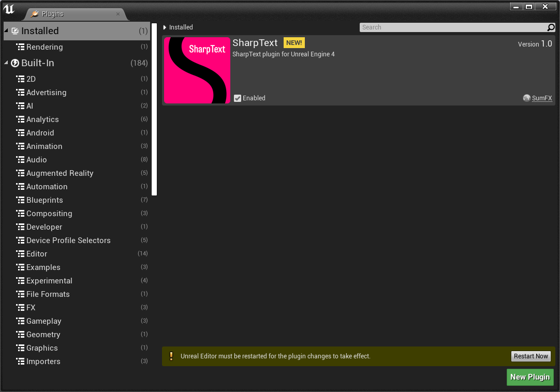Click the Advertising category list icon
The image size is (560, 392).
[20, 93]
